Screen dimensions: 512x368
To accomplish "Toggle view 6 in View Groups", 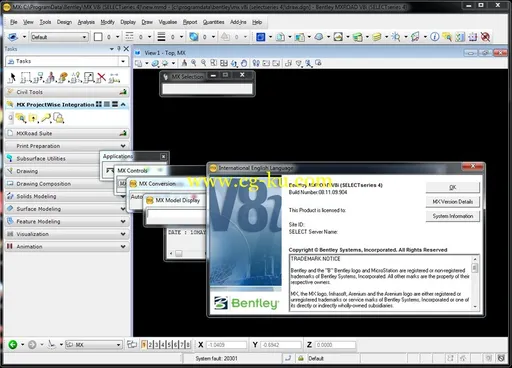I will point(175,344).
